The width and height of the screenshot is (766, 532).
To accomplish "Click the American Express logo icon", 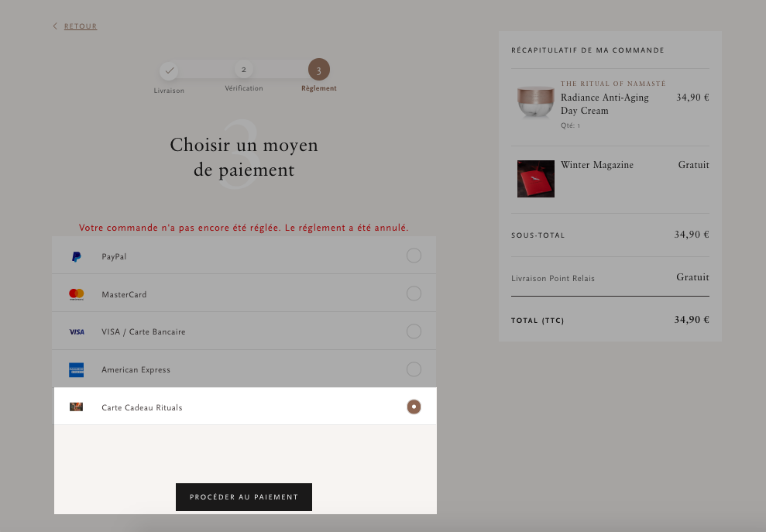I will tap(76, 370).
